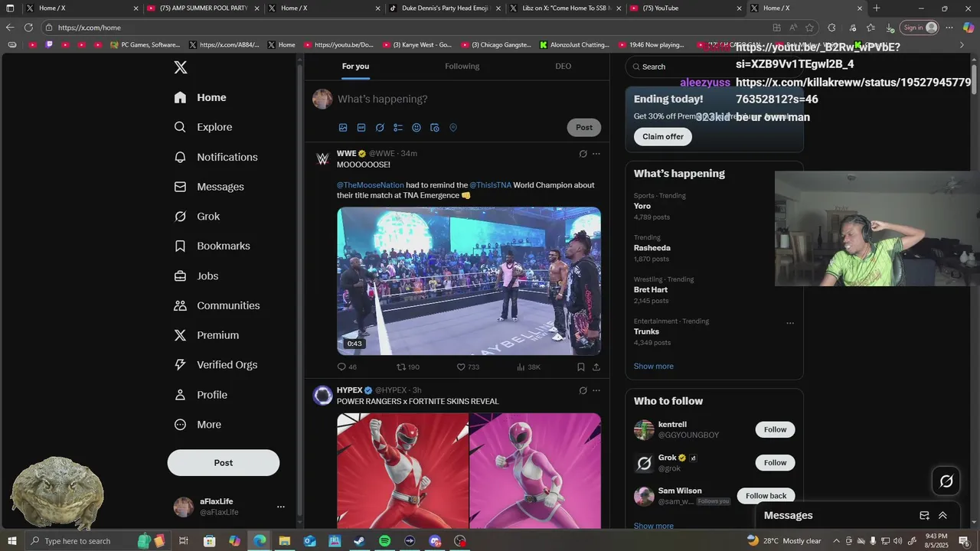Open the Windows Start menu

[x=11, y=541]
